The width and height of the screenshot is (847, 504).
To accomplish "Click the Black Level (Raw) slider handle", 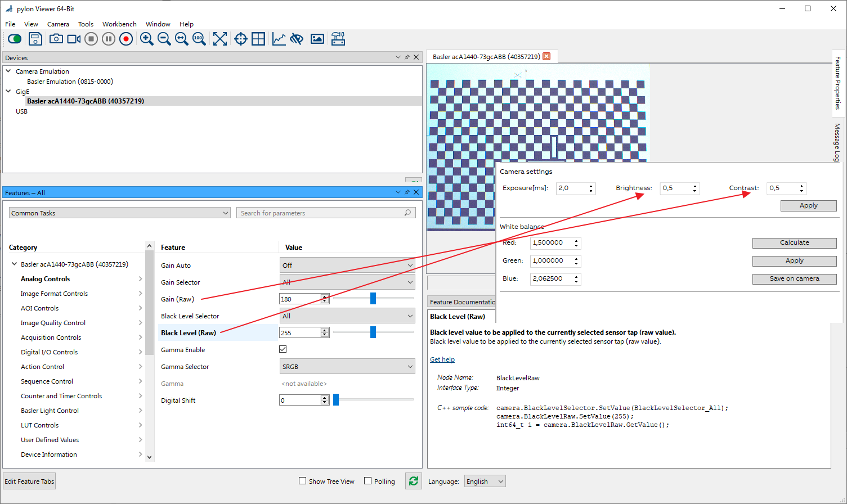I will click(x=373, y=332).
